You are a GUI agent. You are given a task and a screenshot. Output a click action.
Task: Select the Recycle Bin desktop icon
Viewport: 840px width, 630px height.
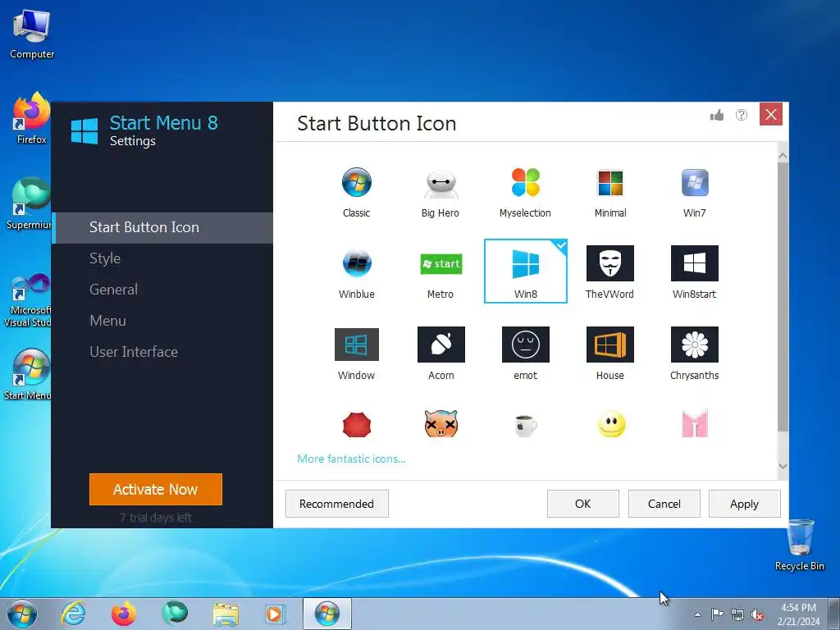800,545
